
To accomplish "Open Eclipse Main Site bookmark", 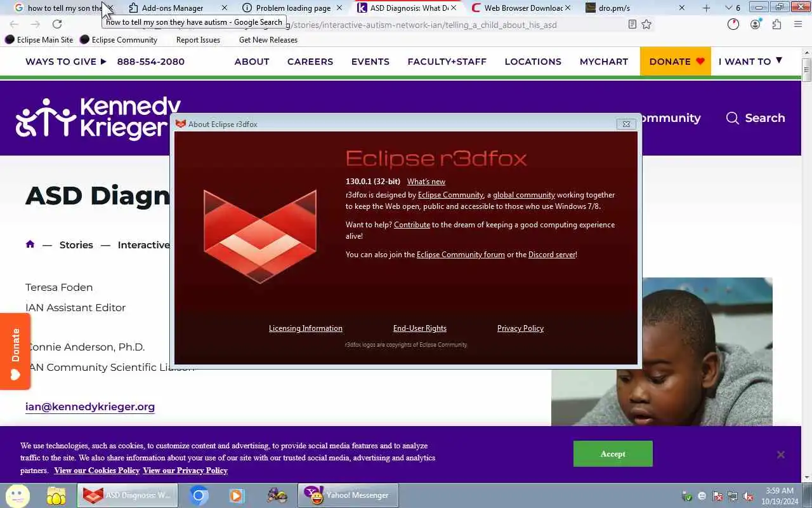I will pos(39,39).
